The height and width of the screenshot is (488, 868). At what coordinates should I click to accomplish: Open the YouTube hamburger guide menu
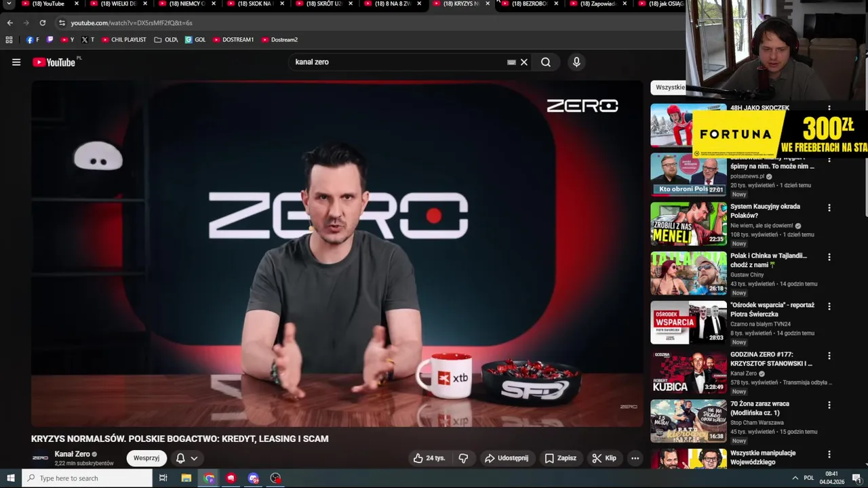16,62
